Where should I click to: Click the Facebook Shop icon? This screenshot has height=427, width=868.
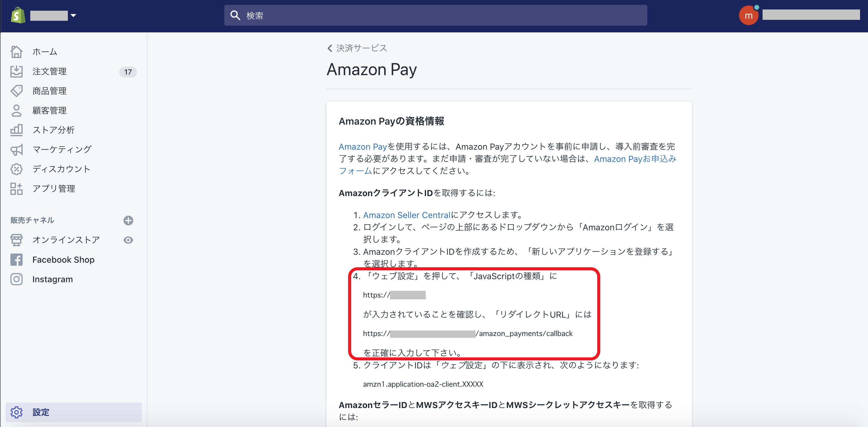point(16,260)
